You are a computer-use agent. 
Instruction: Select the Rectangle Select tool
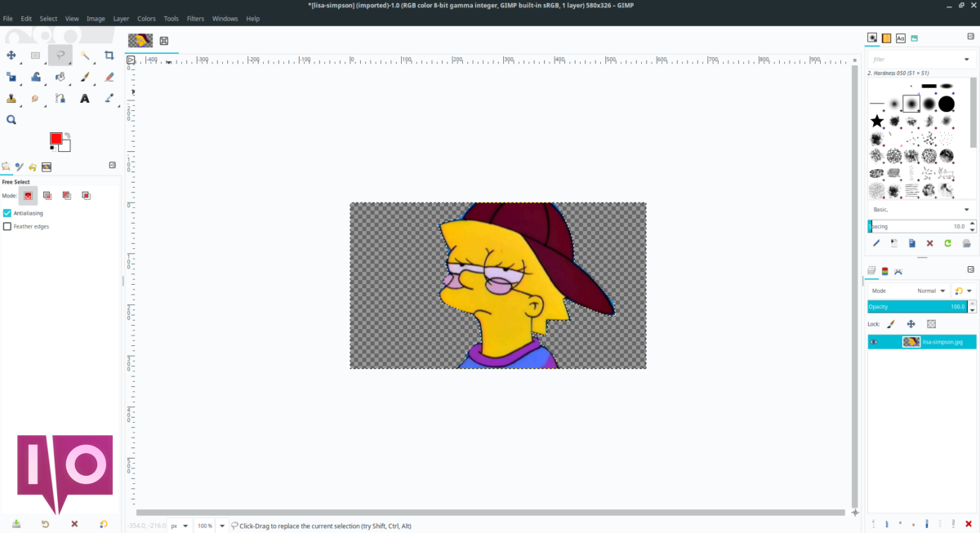[35, 56]
